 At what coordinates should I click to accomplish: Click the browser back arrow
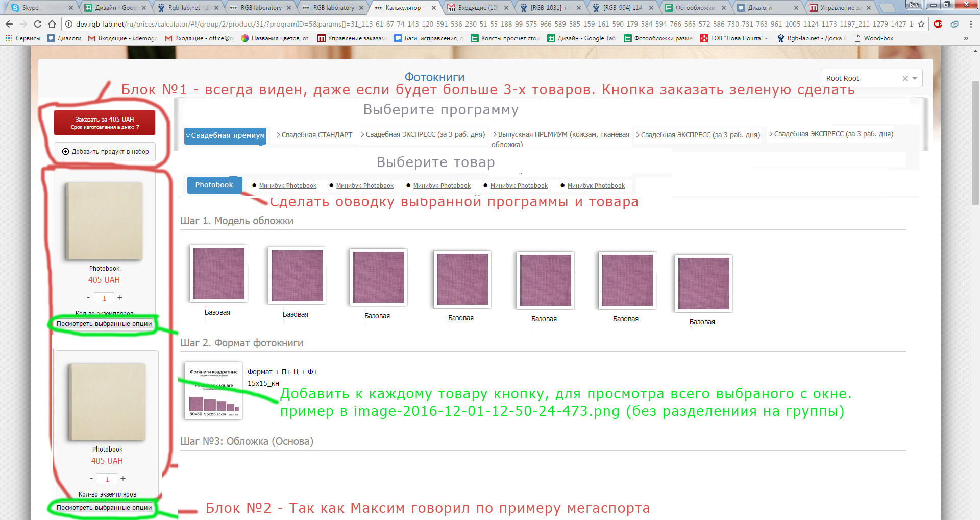[9, 24]
